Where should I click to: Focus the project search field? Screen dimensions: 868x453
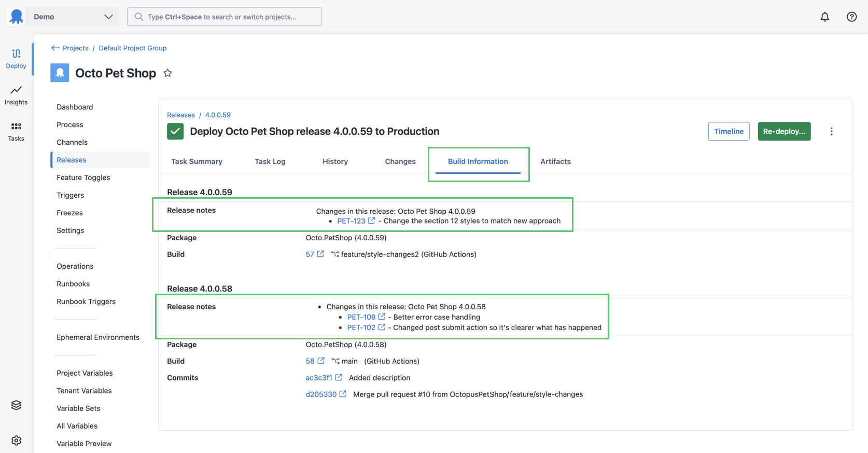pos(225,17)
